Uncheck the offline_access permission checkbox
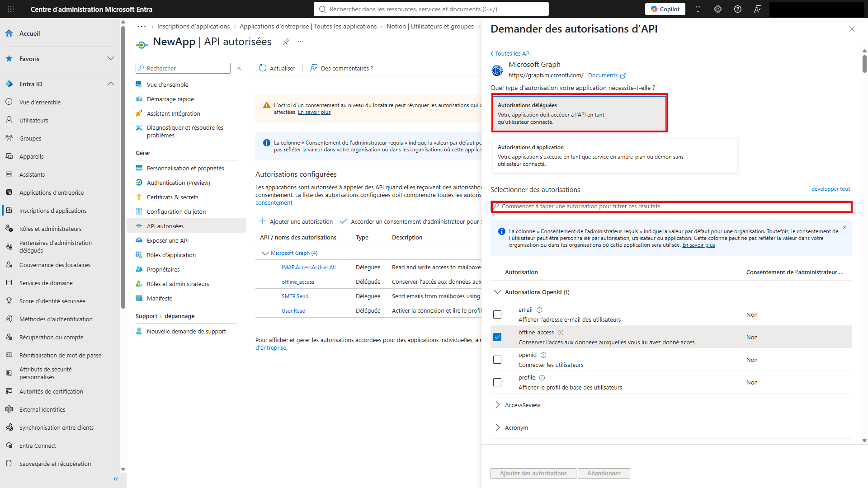This screenshot has height=488, width=868. pos(497,337)
